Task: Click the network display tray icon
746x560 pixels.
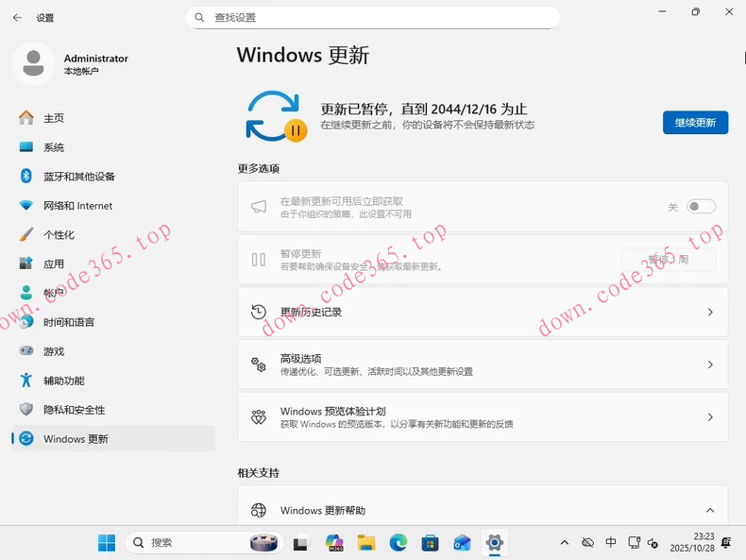Action: point(634,542)
